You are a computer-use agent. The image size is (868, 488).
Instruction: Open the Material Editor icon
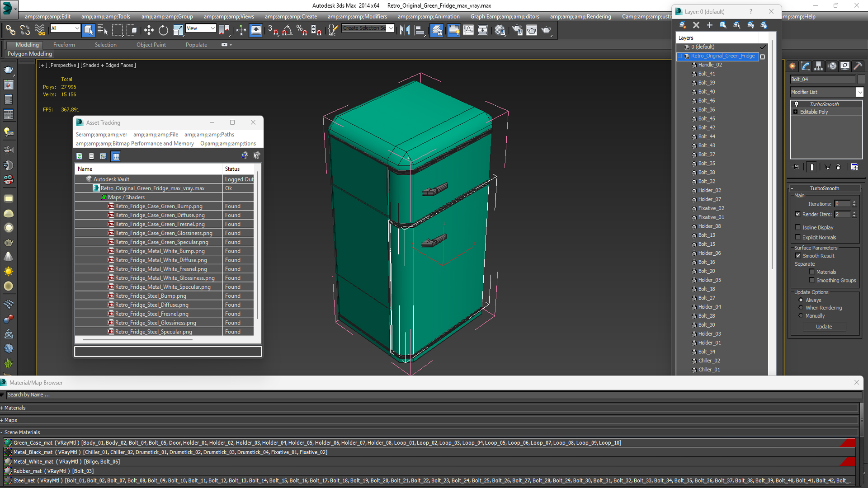500,30
